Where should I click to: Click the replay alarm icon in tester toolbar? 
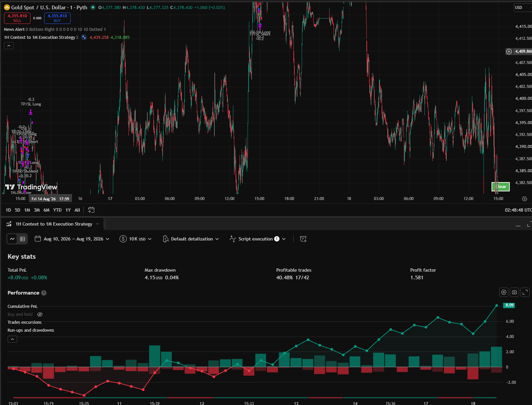coord(303,239)
